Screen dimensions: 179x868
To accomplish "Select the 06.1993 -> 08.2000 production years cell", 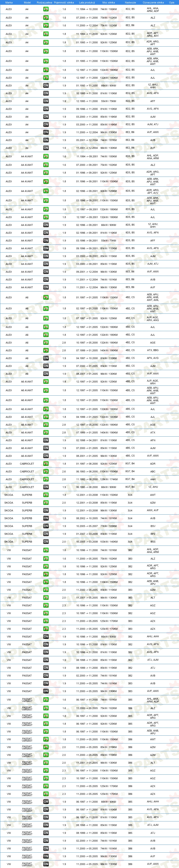I will point(87,471).
